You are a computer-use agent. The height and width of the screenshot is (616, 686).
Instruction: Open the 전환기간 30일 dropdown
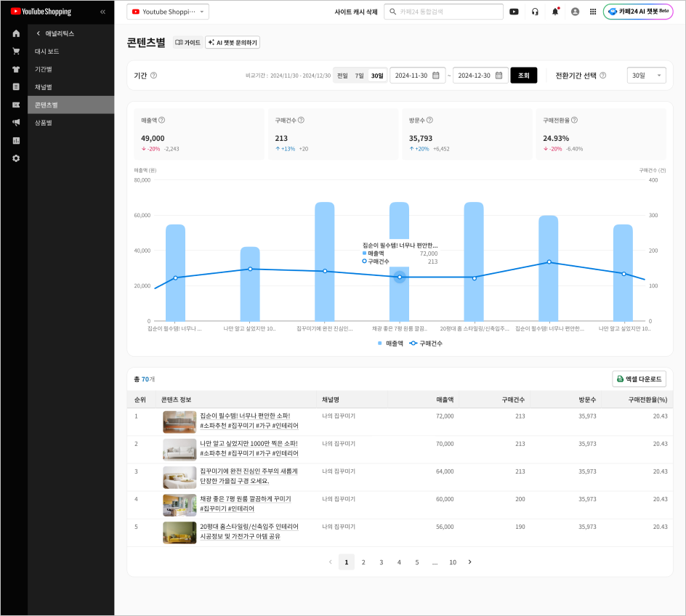(x=646, y=76)
